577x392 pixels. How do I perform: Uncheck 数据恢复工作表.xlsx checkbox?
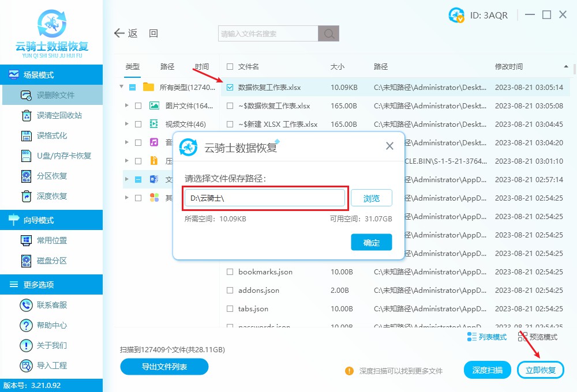(x=230, y=88)
